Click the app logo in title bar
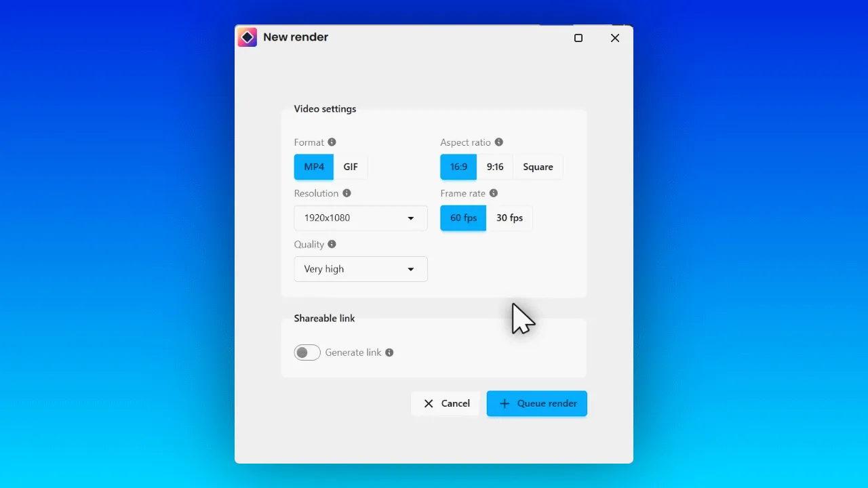Viewport: 868px width, 488px height. click(247, 37)
